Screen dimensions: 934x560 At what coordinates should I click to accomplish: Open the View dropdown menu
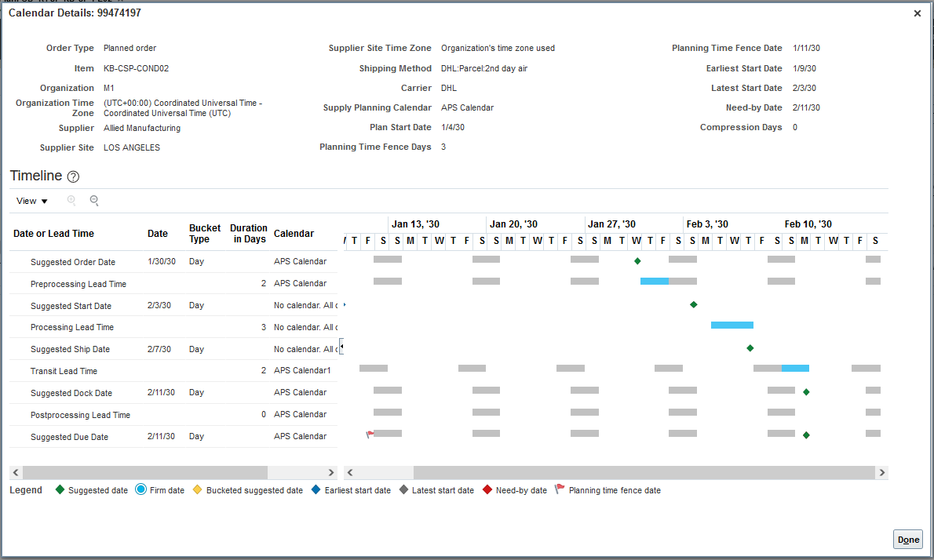31,201
